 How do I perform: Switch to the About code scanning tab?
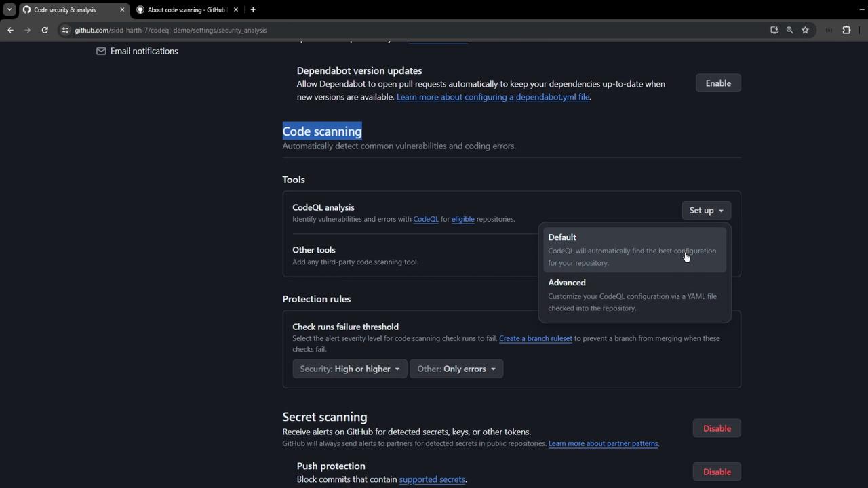(x=186, y=9)
